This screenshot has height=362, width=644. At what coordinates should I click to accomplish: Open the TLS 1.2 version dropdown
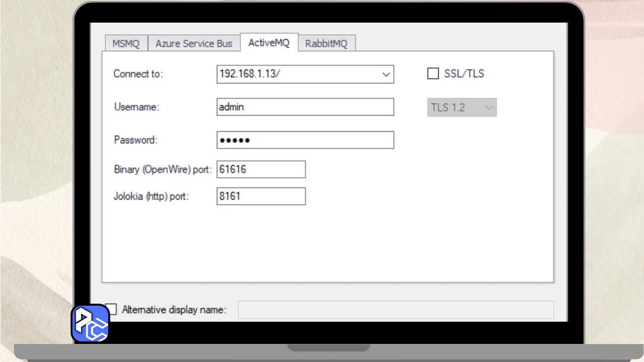462,108
